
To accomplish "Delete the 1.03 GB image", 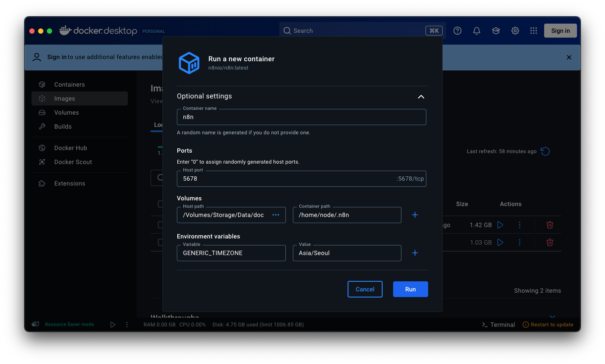I will (550, 242).
